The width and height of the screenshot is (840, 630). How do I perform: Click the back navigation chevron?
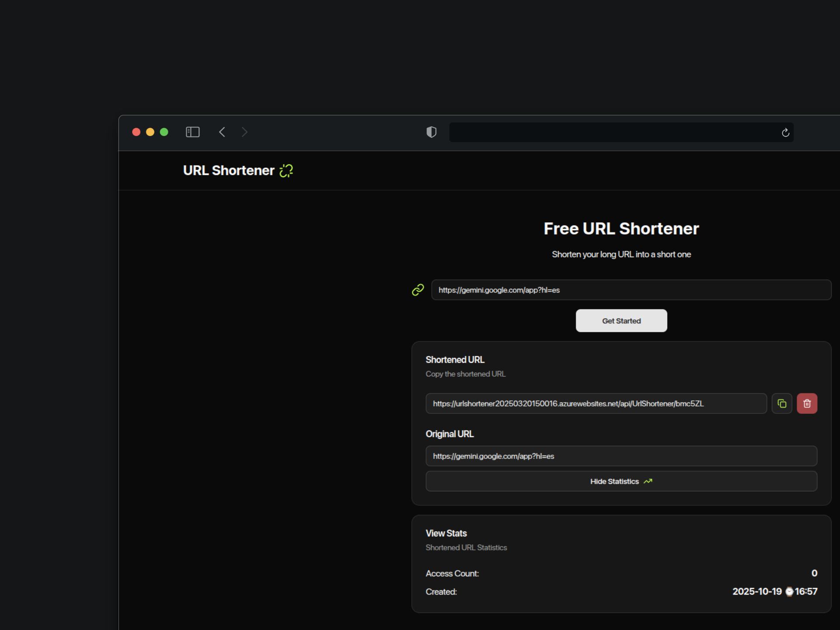pyautogui.click(x=222, y=132)
